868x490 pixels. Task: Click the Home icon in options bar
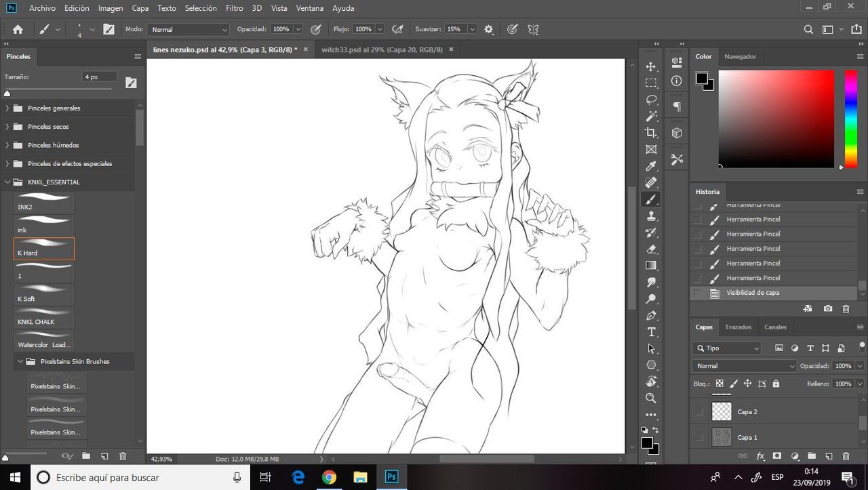18,29
